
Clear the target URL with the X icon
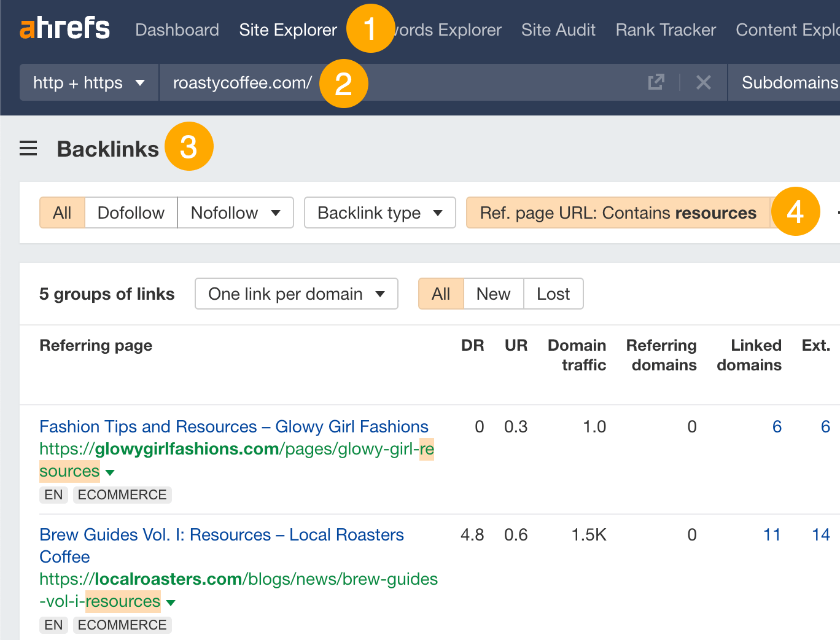point(704,82)
